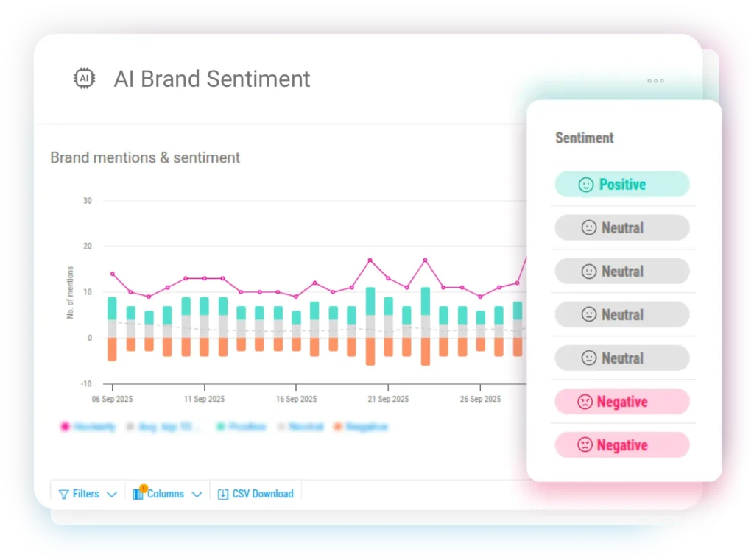Click the pink Weekly legend color dot
This screenshot has height=560, width=754.
(x=66, y=427)
